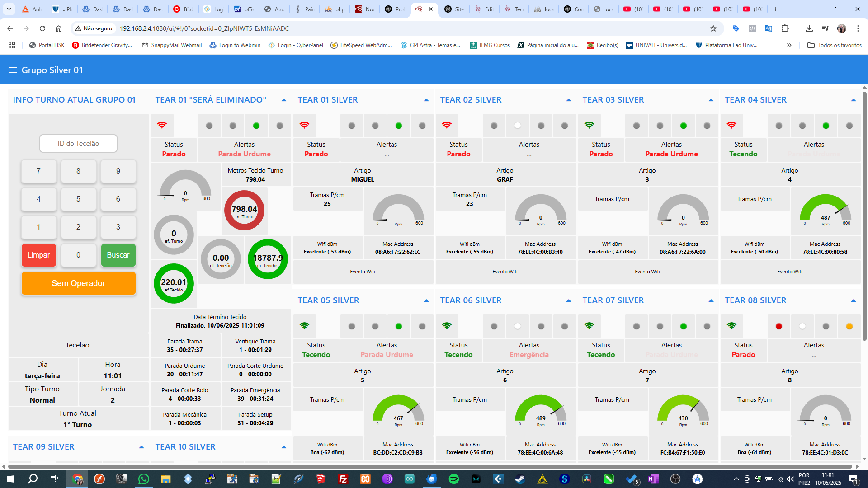
Task: Click the 798.04 m. Turno red gauge
Action: point(244,210)
